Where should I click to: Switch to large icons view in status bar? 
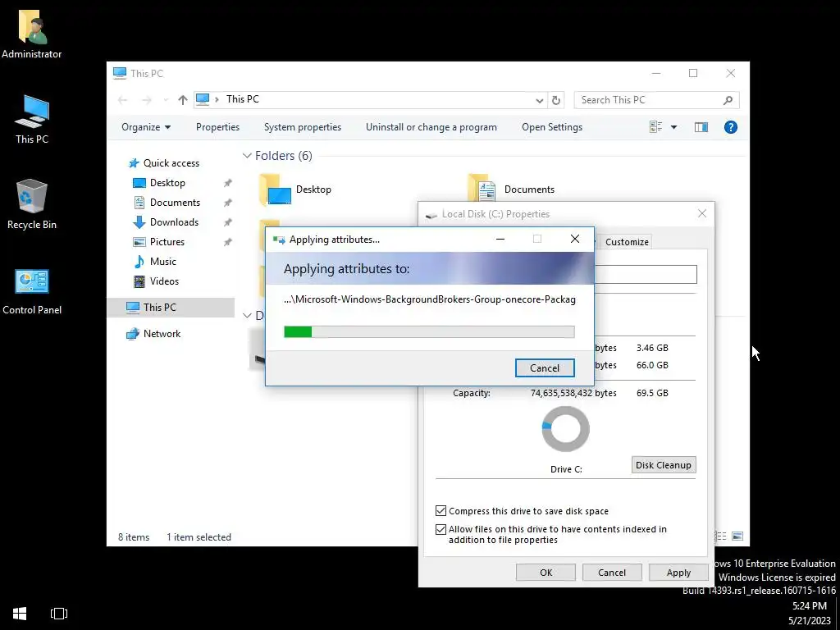(x=737, y=536)
